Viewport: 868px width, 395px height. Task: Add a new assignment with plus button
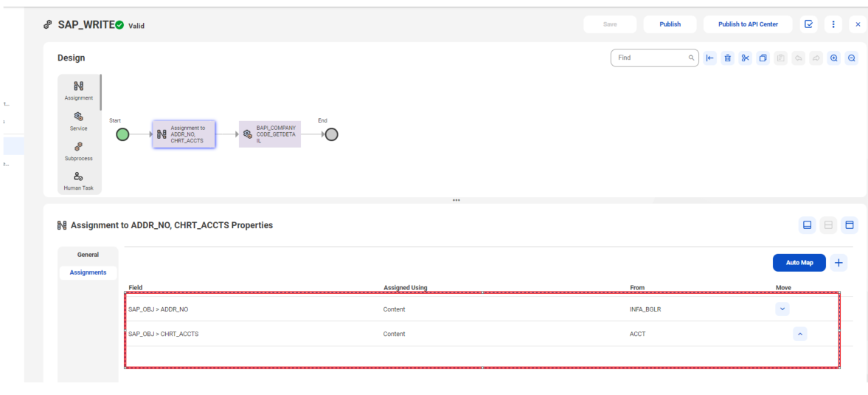pyautogui.click(x=839, y=263)
